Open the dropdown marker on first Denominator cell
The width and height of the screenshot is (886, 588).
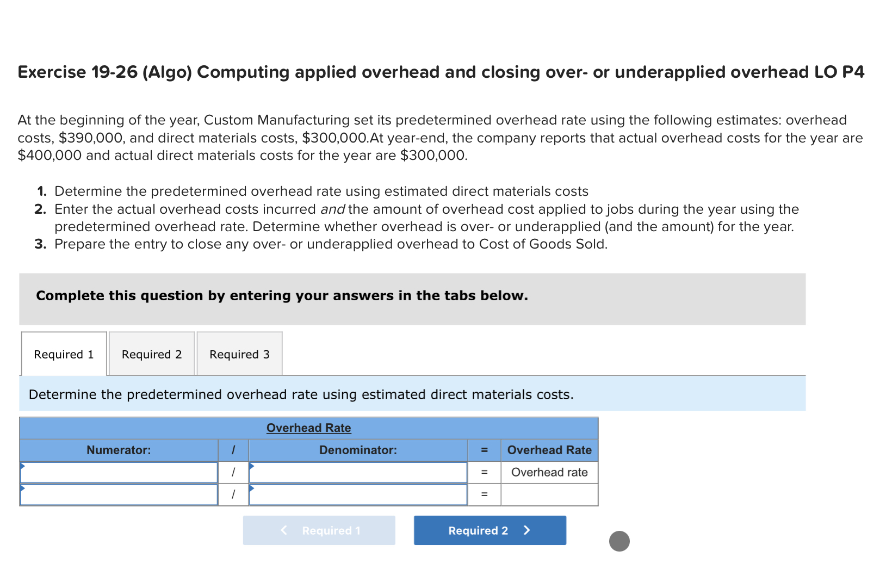[251, 466]
